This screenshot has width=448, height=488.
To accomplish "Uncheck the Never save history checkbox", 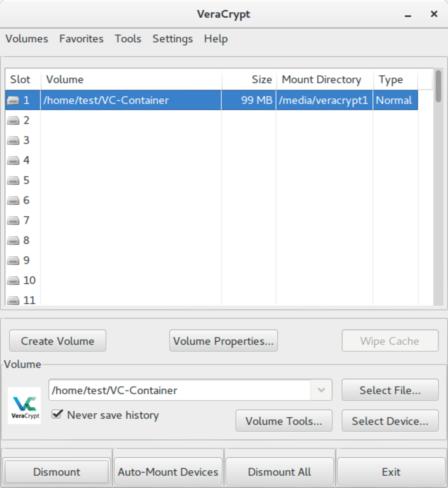I will point(57,414).
